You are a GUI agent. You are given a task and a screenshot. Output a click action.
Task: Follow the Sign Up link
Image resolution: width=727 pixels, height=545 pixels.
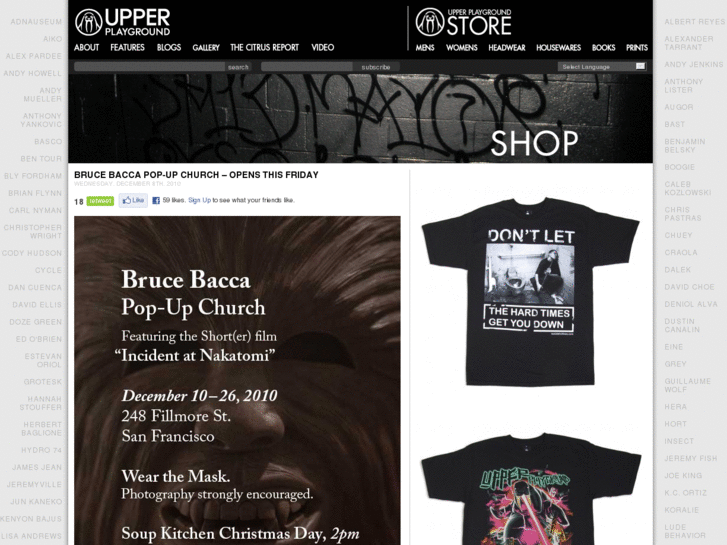[199, 200]
